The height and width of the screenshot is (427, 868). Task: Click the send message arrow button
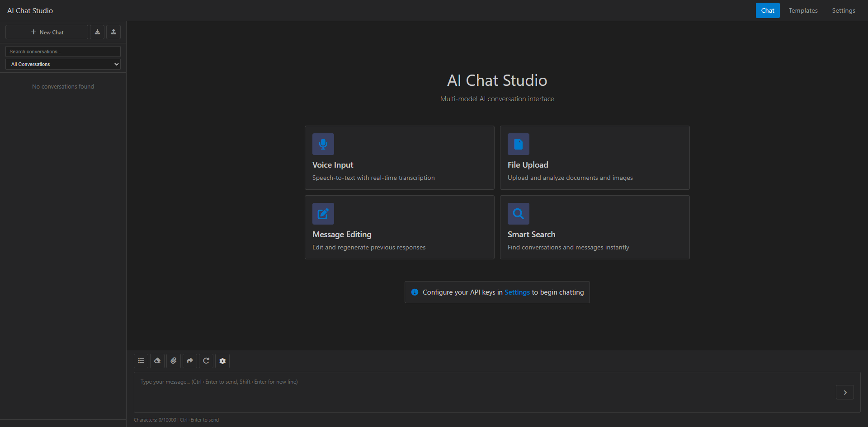point(845,392)
